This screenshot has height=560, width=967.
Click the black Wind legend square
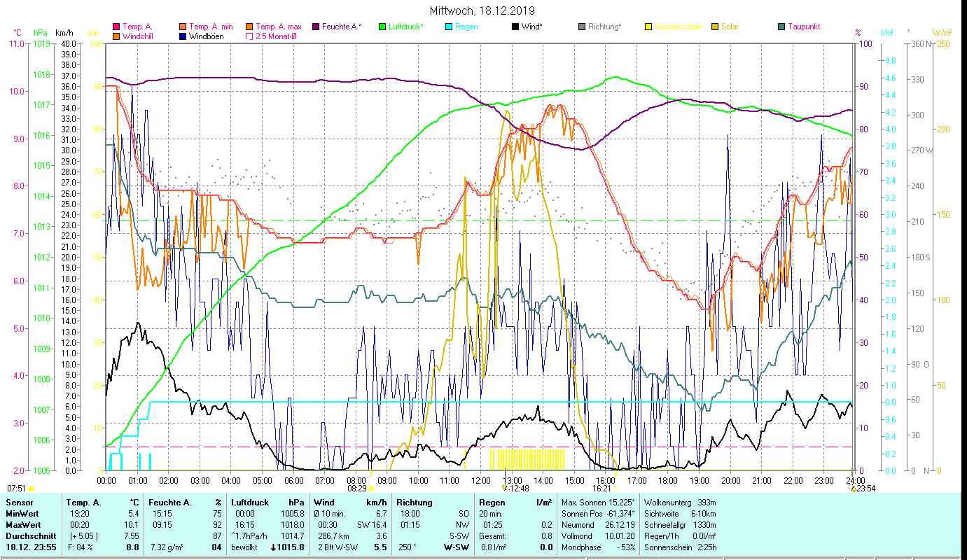click(x=515, y=27)
